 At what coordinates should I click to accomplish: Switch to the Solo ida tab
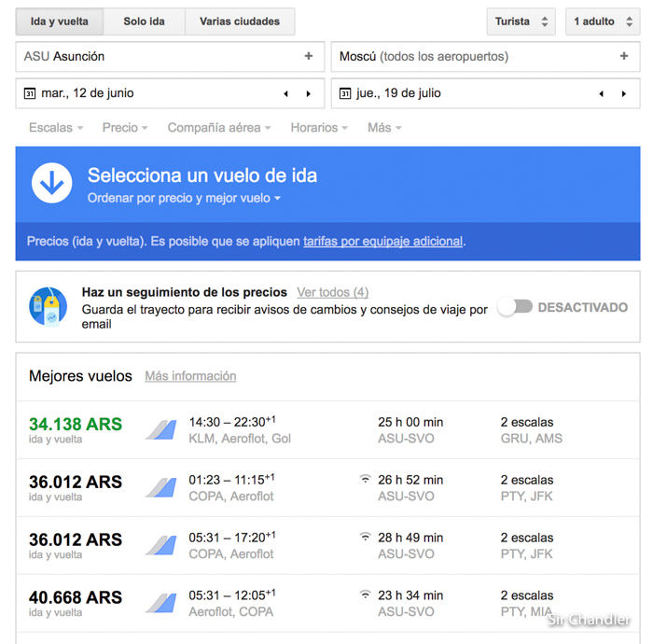[x=144, y=21]
